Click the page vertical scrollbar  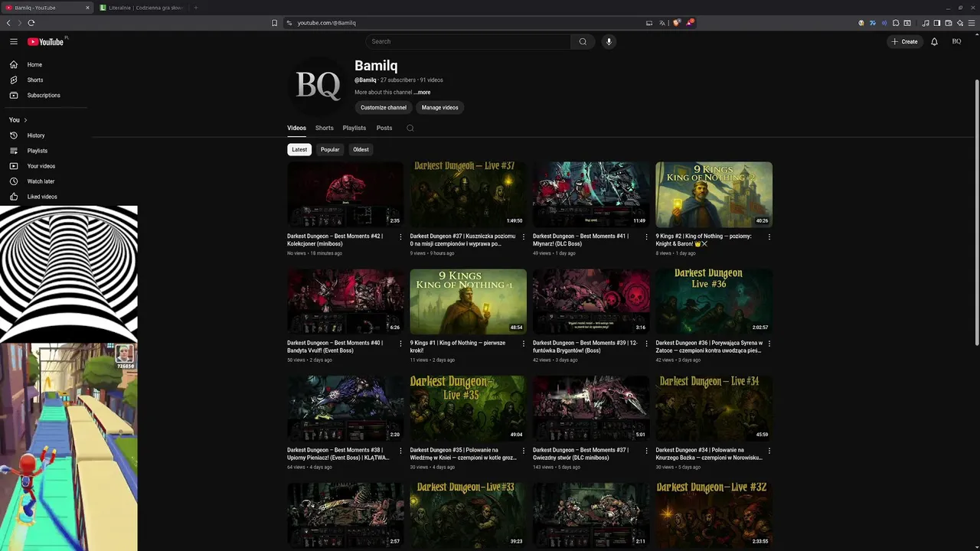[x=976, y=214]
